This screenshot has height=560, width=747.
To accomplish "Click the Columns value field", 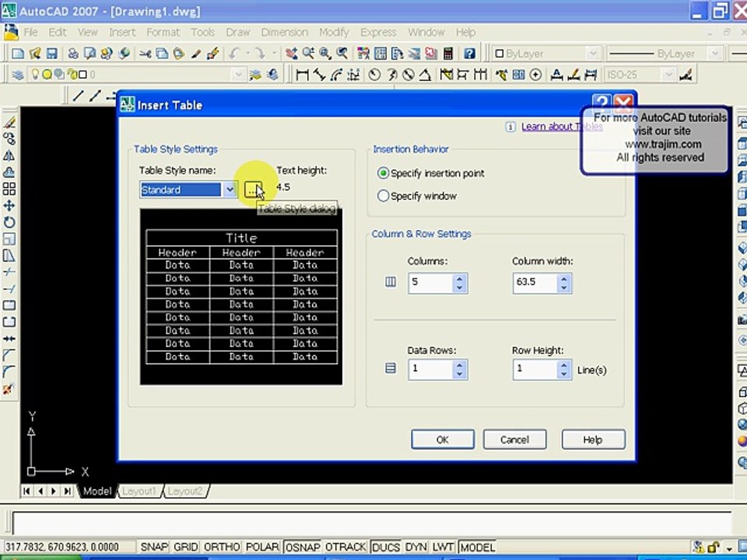I will point(430,283).
